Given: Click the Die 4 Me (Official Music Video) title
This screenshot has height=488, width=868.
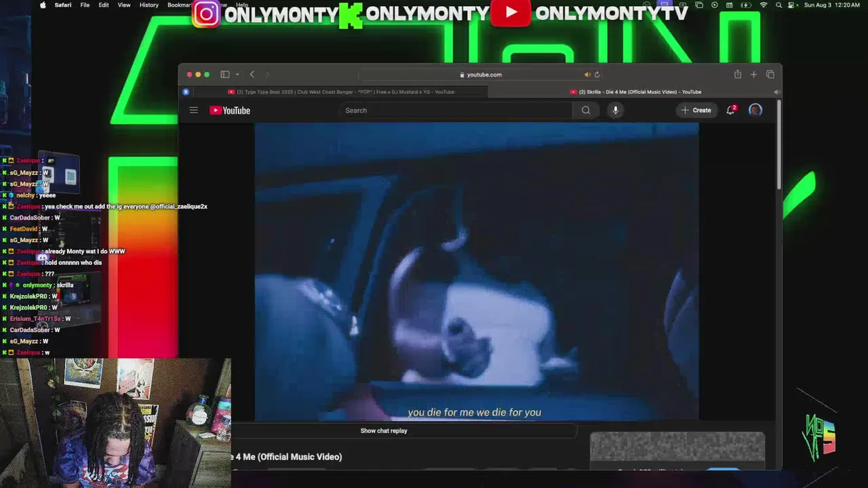Looking at the screenshot, I should tap(288, 457).
